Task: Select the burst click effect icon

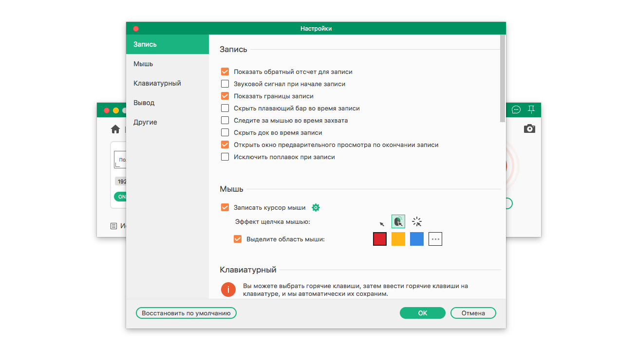Action: tap(417, 222)
